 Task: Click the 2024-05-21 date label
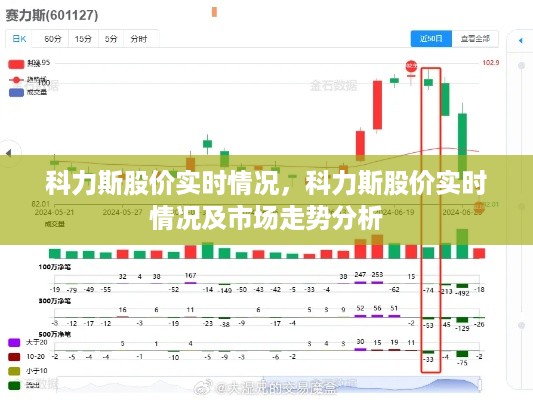54,212
